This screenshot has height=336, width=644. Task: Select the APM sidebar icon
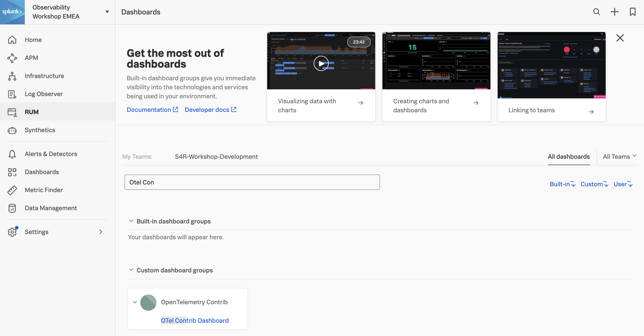click(12, 58)
